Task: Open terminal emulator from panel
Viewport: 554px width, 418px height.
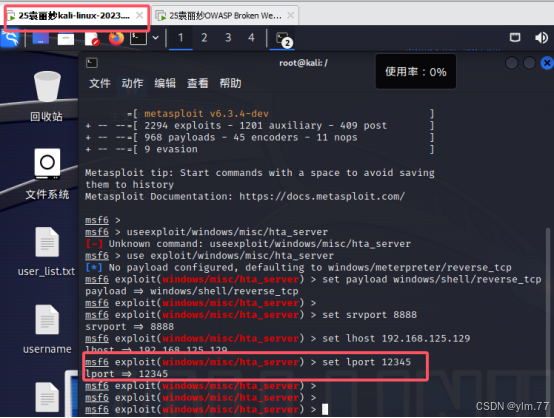Action: pos(138,38)
